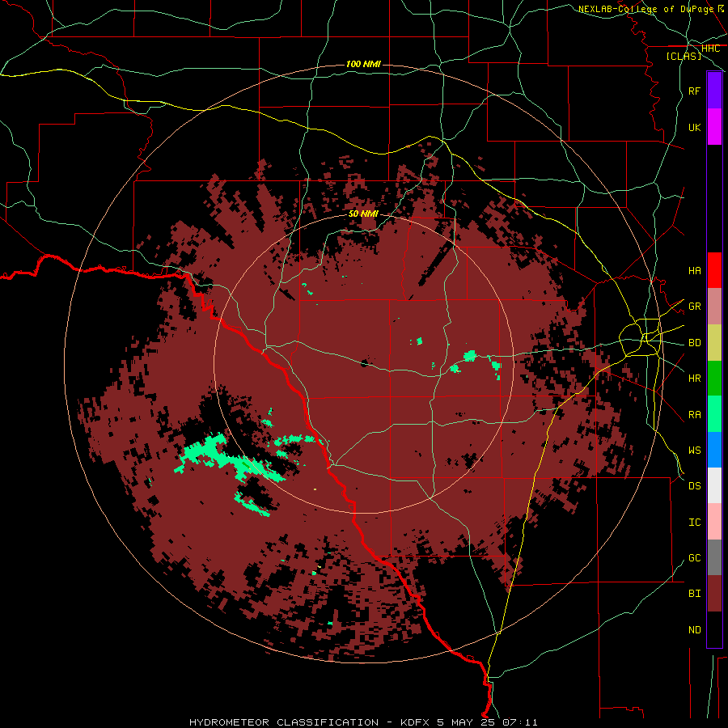Image resolution: width=728 pixels, height=728 pixels.
Task: Click the RA legend label
Action: (694, 414)
